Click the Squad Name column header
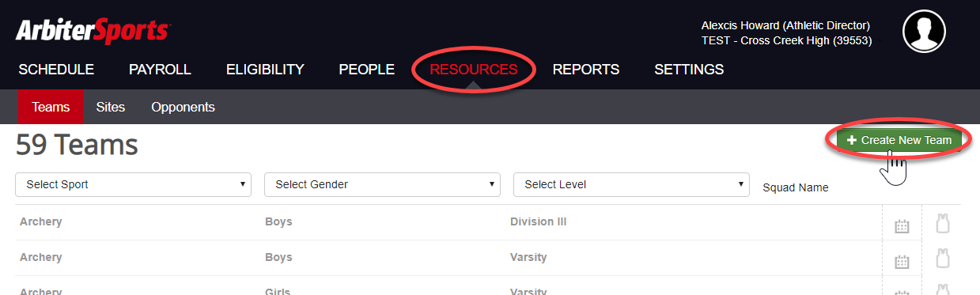The width and height of the screenshot is (980, 295). pos(796,187)
